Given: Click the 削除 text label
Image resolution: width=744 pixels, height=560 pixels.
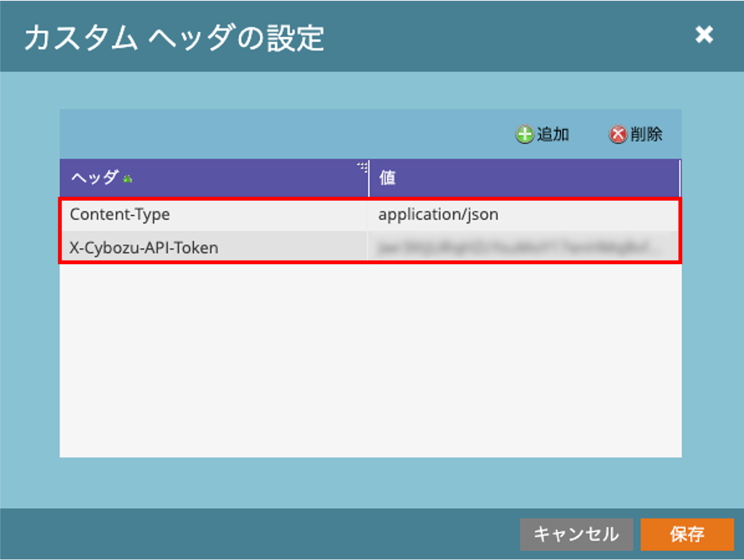Looking at the screenshot, I should [x=646, y=134].
